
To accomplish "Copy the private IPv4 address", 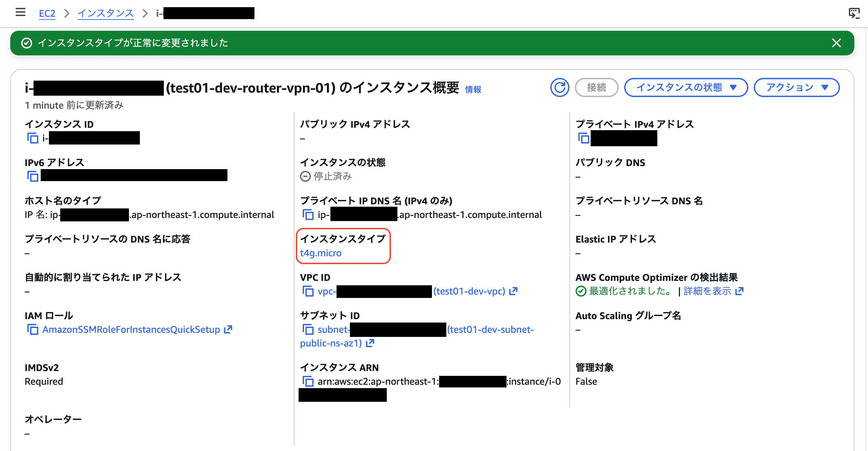I will tap(583, 138).
